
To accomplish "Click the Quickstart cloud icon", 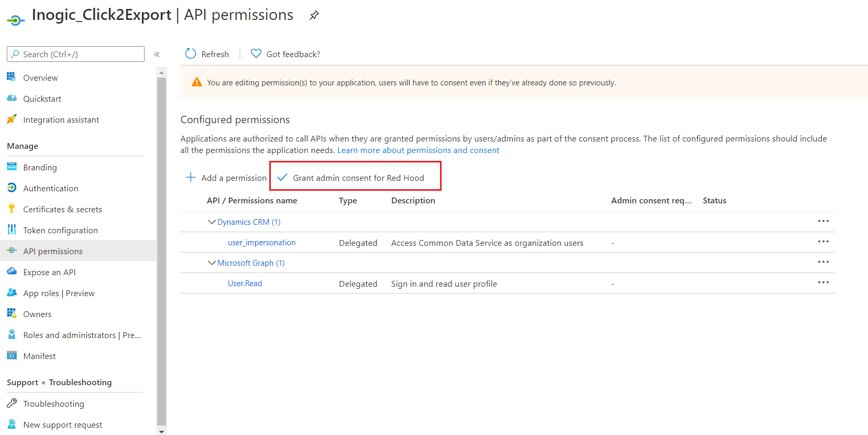I will 12,98.
